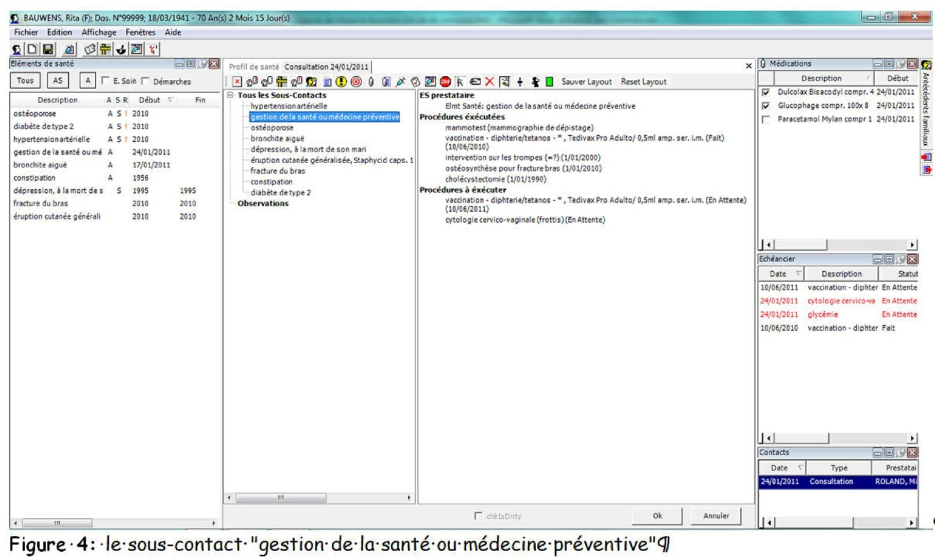Click the green rectangle toolbar icon
935x560 pixels.
pos(549,81)
